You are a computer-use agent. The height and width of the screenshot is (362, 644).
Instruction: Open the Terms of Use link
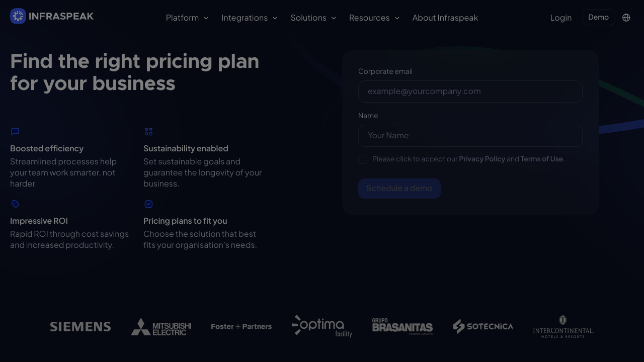click(541, 159)
